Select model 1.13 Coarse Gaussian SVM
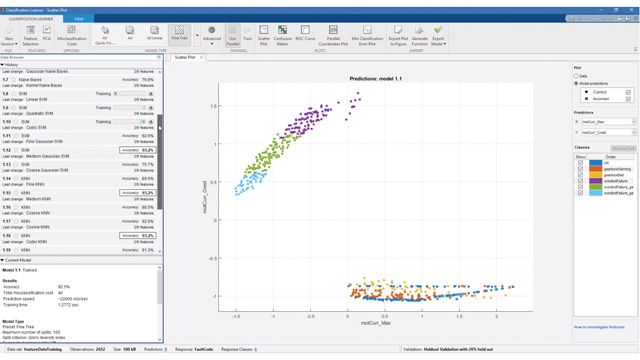 tap(78, 167)
